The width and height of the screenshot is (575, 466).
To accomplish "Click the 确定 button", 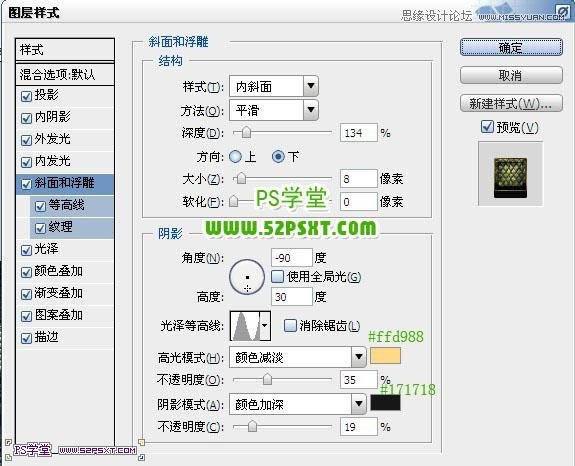I will click(511, 48).
